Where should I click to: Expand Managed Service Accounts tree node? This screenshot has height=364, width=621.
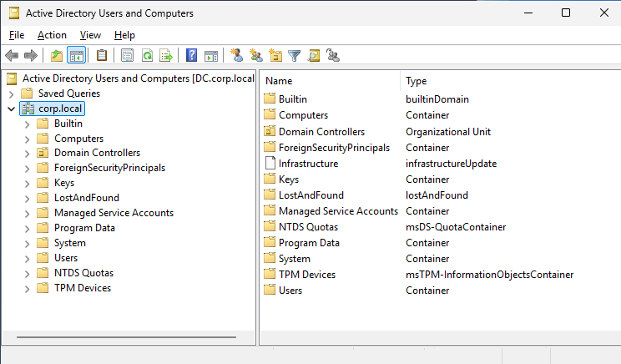tap(27, 214)
